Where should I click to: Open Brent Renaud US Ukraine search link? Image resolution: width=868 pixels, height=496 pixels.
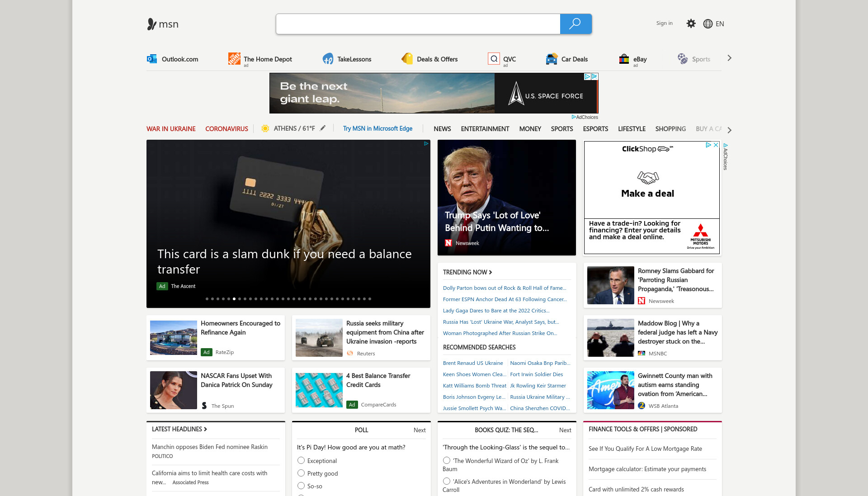coord(473,363)
